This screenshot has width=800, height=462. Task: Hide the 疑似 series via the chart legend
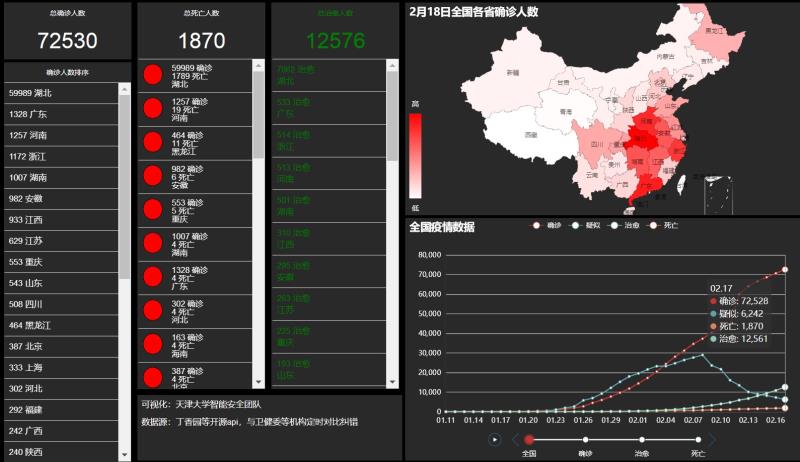pos(585,227)
